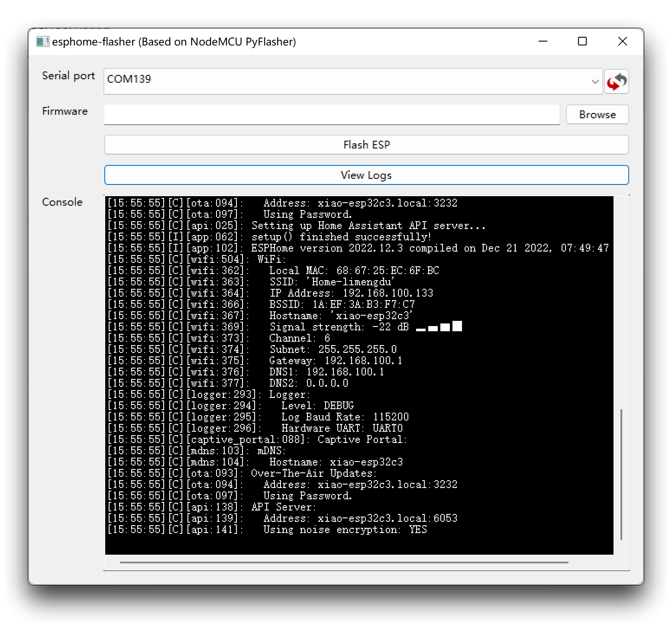The width and height of the screenshot is (672, 627).
Task: Click the 'Level: DEBUG' log line
Action: [x=231, y=406]
